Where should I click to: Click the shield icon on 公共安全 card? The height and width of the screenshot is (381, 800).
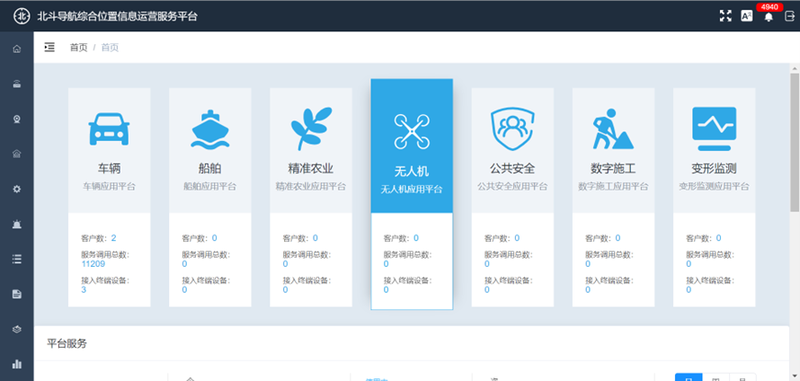pos(512,129)
